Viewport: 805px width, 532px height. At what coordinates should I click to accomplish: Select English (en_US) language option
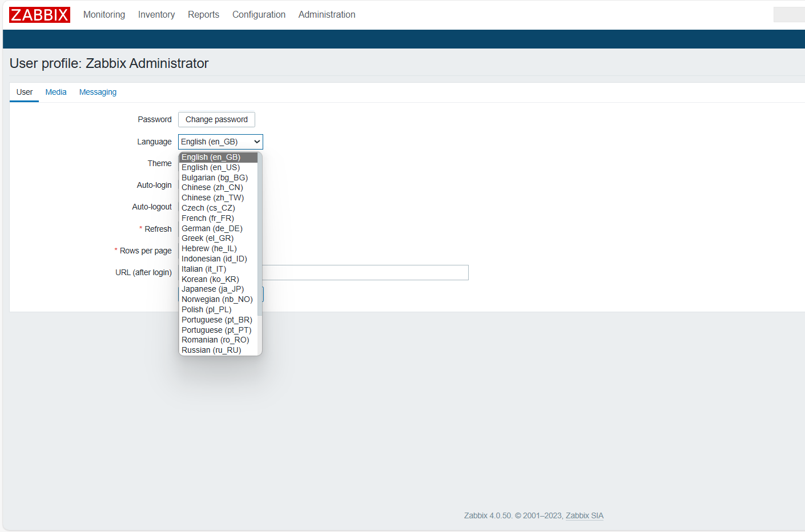point(218,167)
